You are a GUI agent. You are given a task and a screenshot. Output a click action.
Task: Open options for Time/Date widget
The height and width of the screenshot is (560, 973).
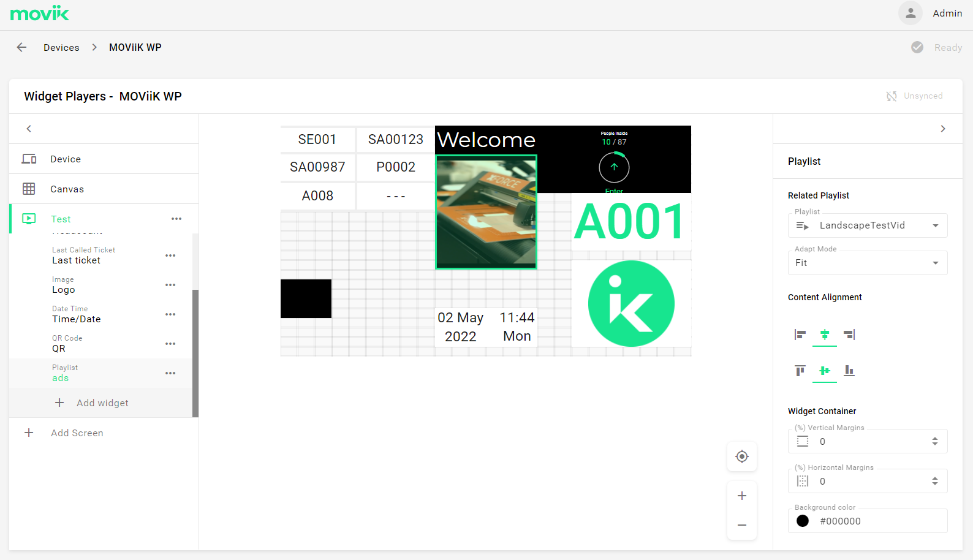pos(170,314)
